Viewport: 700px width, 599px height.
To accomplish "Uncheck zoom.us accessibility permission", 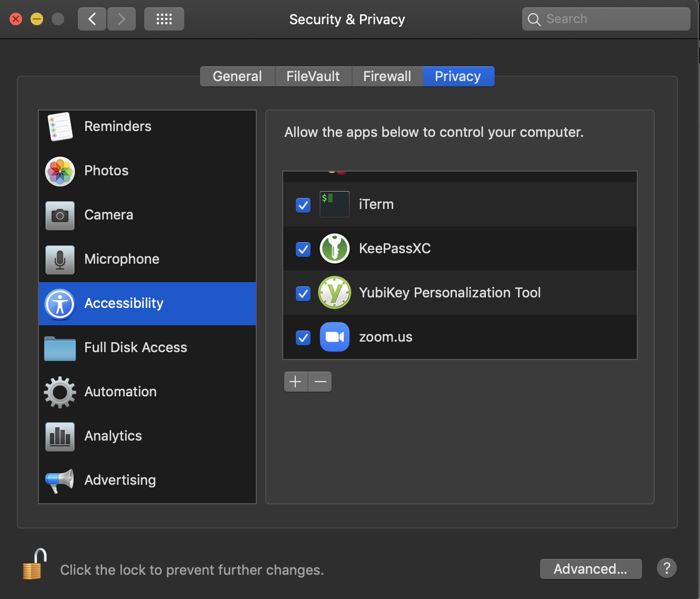I will coord(303,338).
